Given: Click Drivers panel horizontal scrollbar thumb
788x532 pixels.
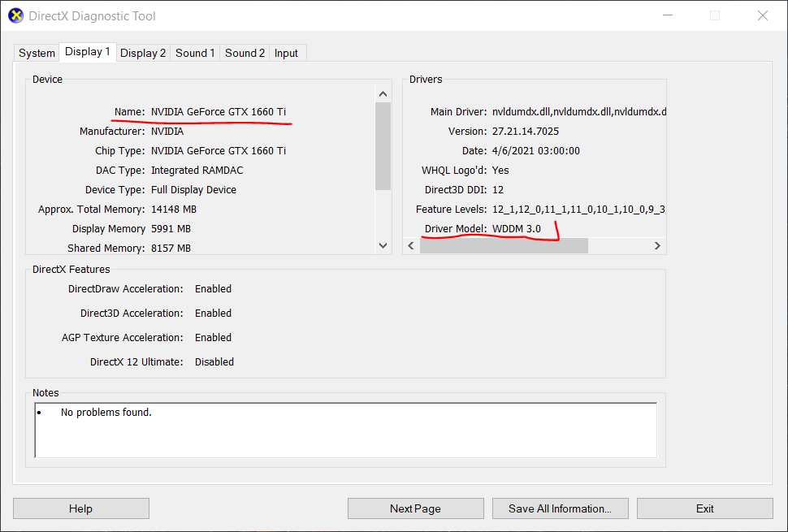Looking at the screenshot, I should coord(504,245).
